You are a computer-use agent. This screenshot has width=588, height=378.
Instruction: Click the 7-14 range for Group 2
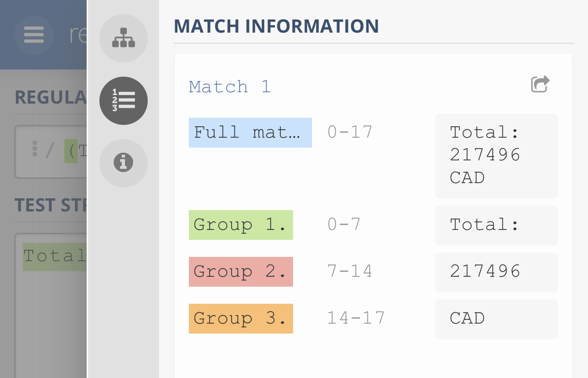point(350,271)
